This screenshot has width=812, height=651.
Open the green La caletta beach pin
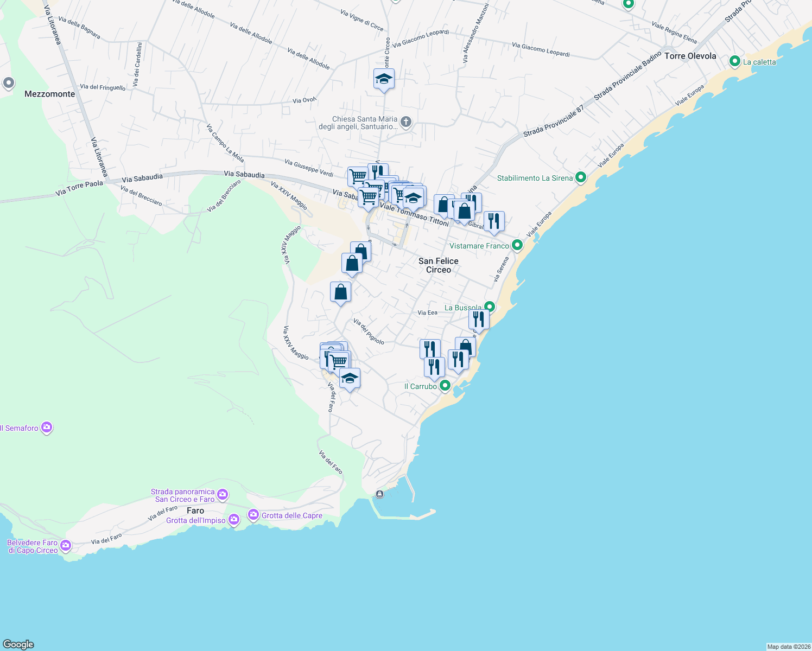coord(735,62)
